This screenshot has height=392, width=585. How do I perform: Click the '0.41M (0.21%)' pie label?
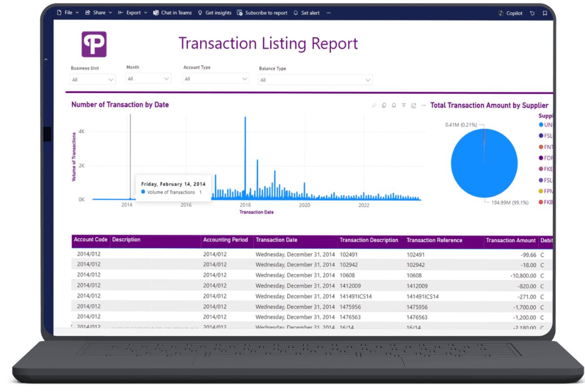(x=462, y=125)
